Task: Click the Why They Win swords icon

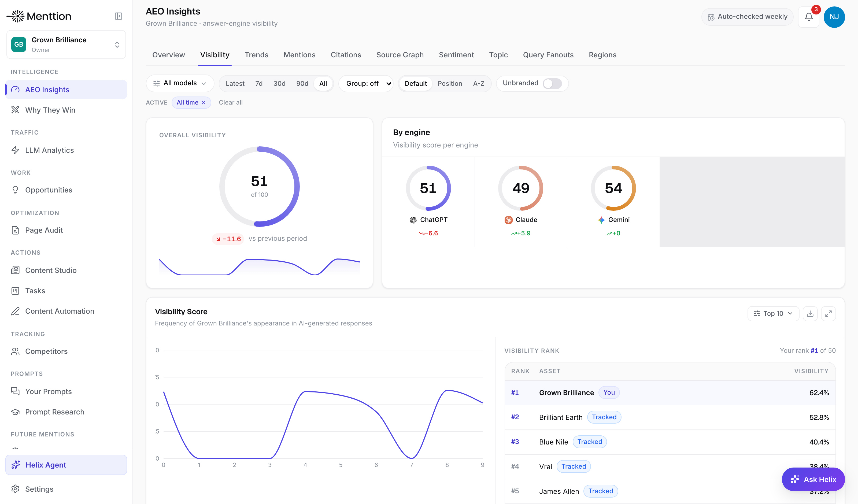Action: pos(15,110)
